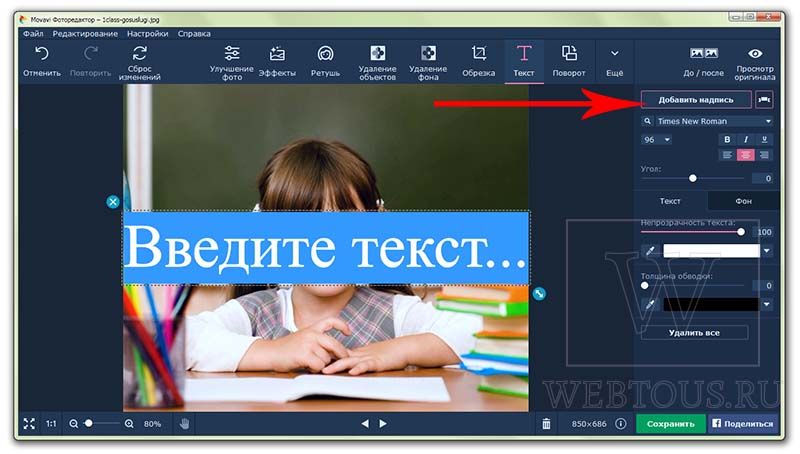The image size is (800, 454).
Task: Remove text box with X handle
Action: [x=113, y=202]
